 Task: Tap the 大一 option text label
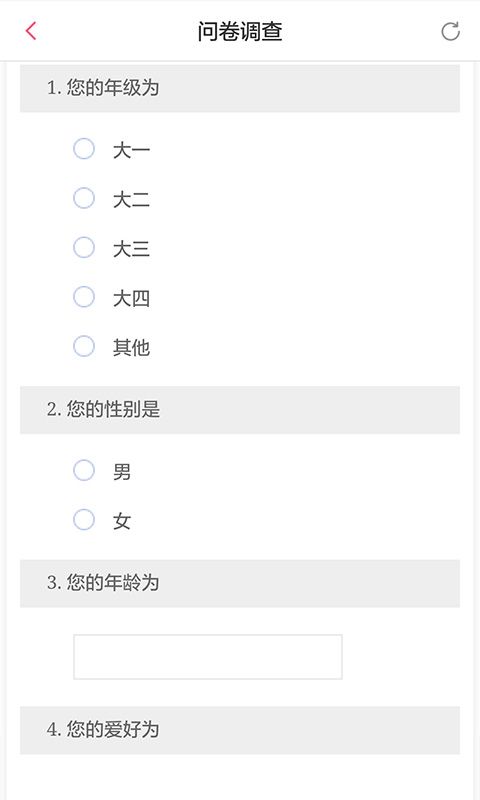click(132, 151)
